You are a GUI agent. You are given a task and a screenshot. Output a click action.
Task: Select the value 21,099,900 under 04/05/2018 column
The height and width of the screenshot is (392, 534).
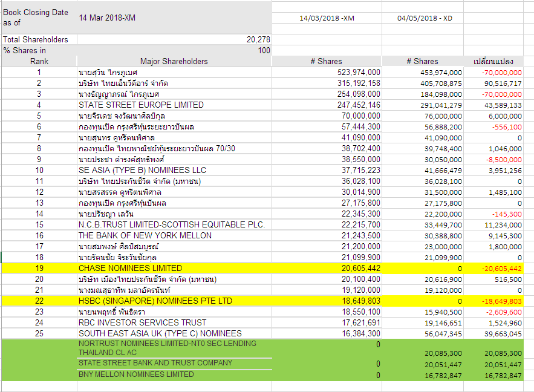click(423, 258)
